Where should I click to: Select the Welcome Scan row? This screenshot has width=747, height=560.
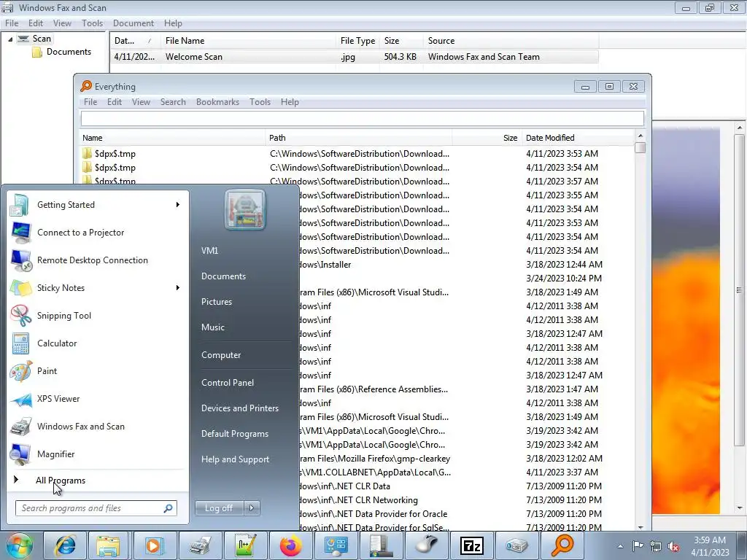point(355,57)
